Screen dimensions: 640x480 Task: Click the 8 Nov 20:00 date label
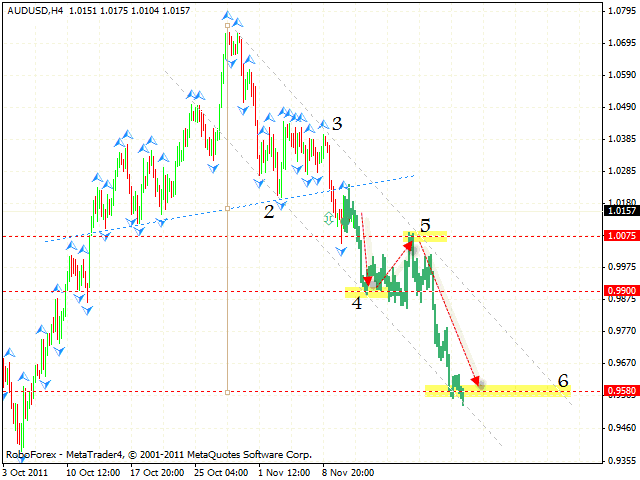(x=348, y=473)
